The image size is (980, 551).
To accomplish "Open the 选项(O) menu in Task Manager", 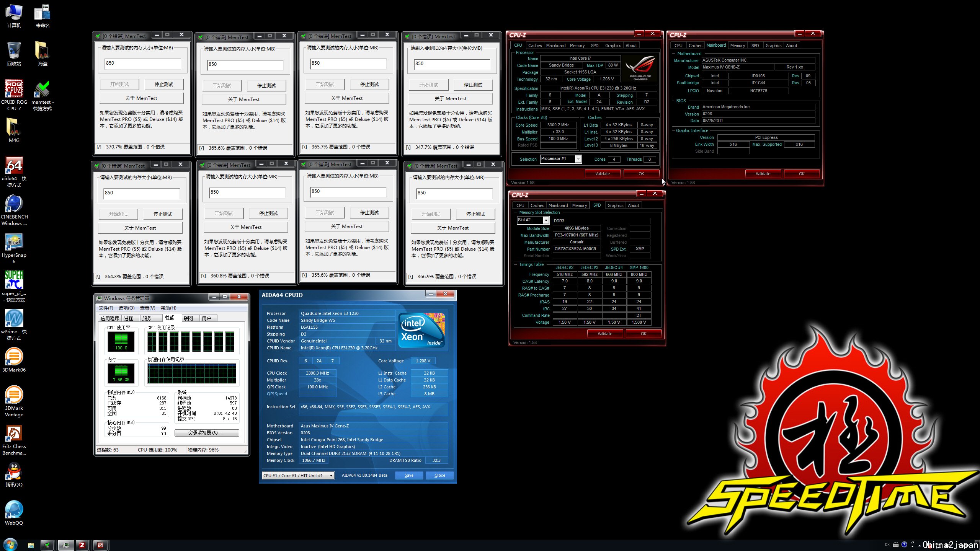I will click(x=126, y=308).
